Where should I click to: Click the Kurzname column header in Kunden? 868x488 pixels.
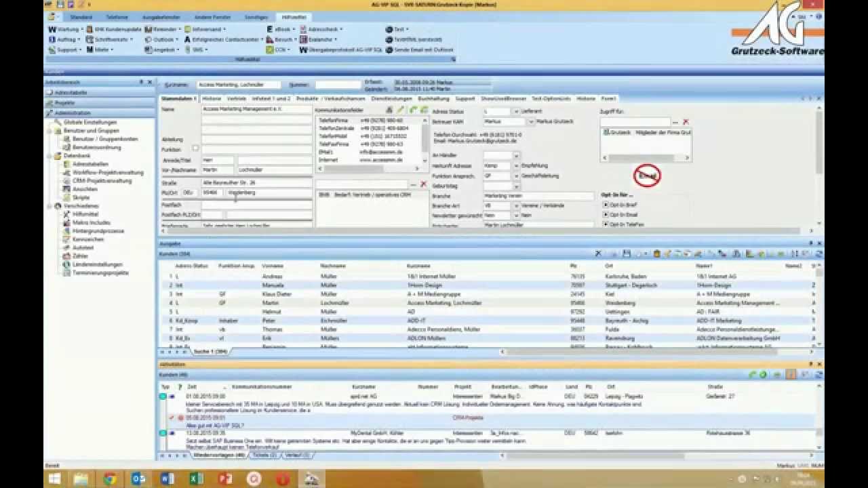418,266
